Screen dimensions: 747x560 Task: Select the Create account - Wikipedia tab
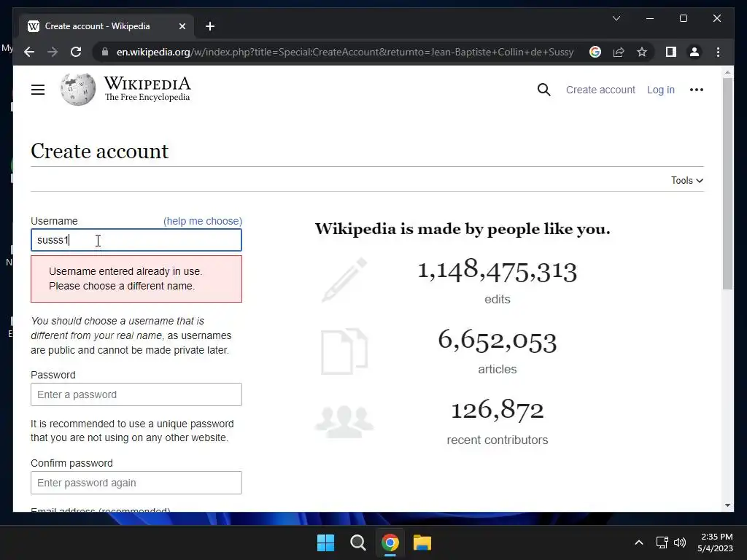click(106, 26)
